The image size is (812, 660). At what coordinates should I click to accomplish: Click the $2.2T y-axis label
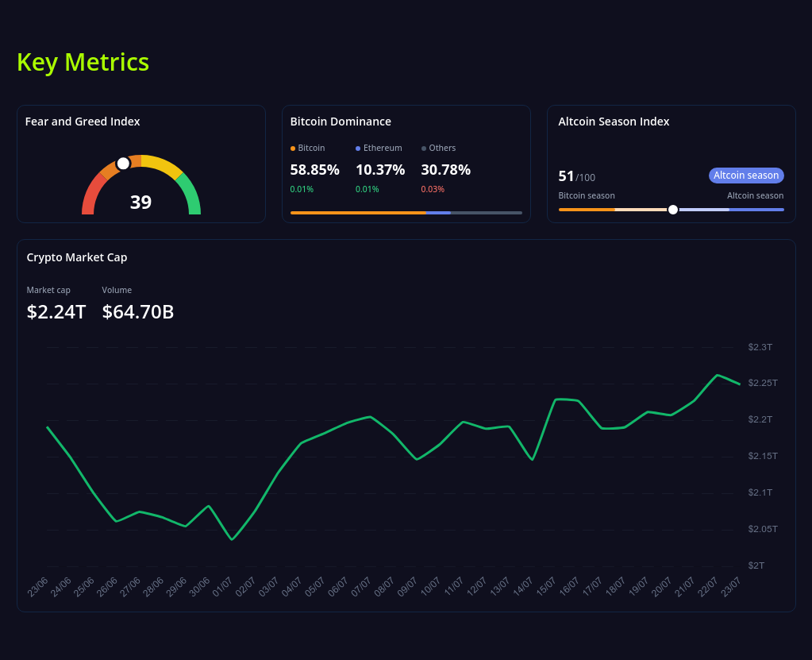coord(760,419)
